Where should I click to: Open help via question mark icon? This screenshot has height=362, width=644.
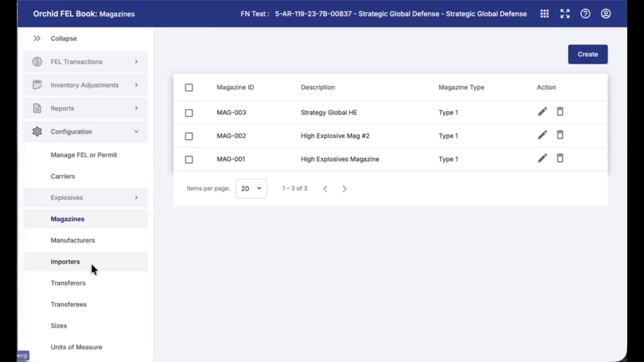click(x=585, y=14)
